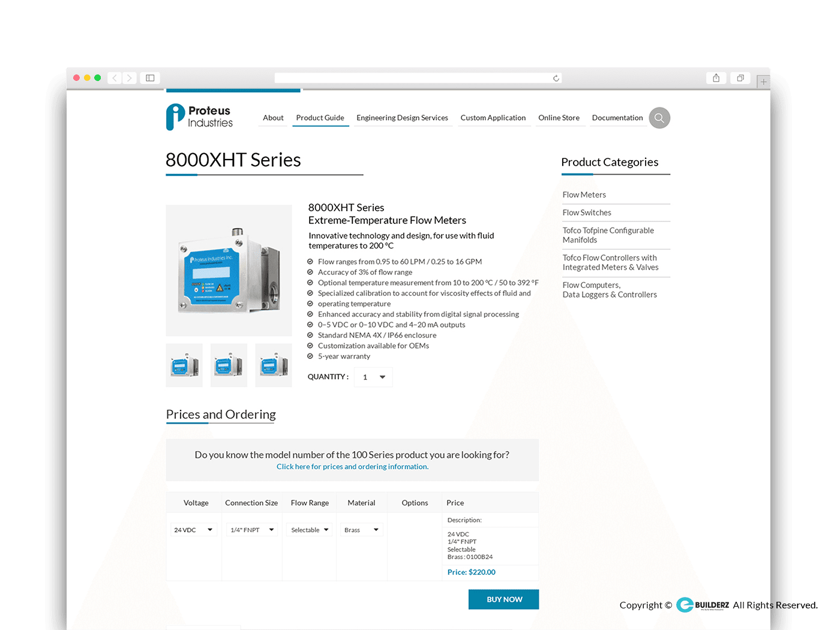Image resolution: width=840 pixels, height=630 pixels.
Task: Click Accuracy of 3% of flow range
Action: tap(365, 272)
